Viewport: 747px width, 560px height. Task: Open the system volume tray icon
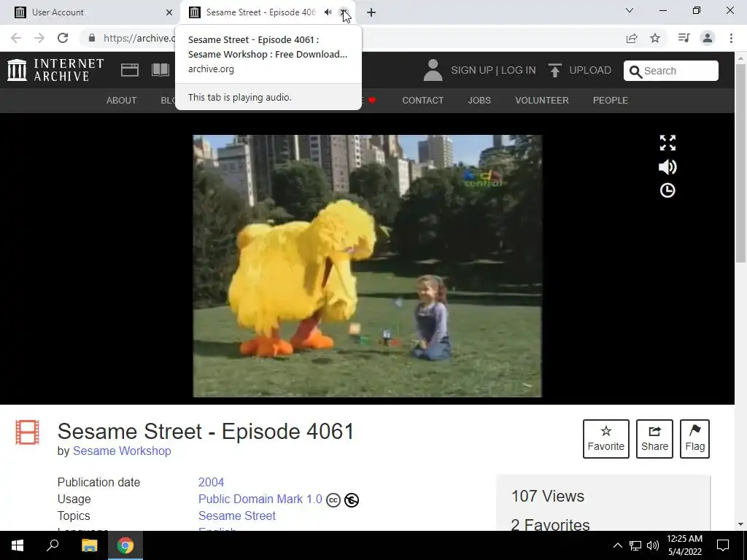click(x=653, y=545)
